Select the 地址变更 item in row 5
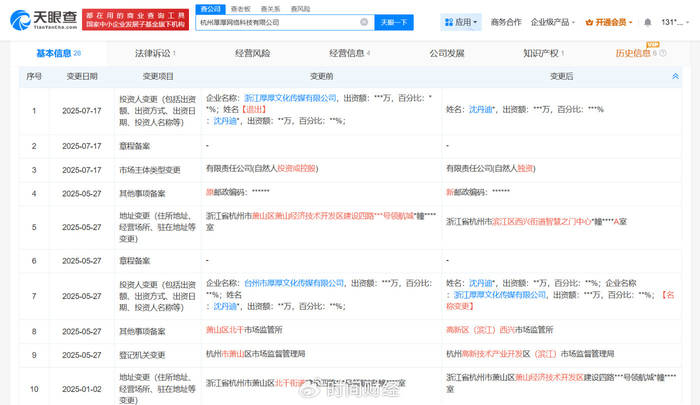The width and height of the screenshot is (700, 405). click(157, 227)
